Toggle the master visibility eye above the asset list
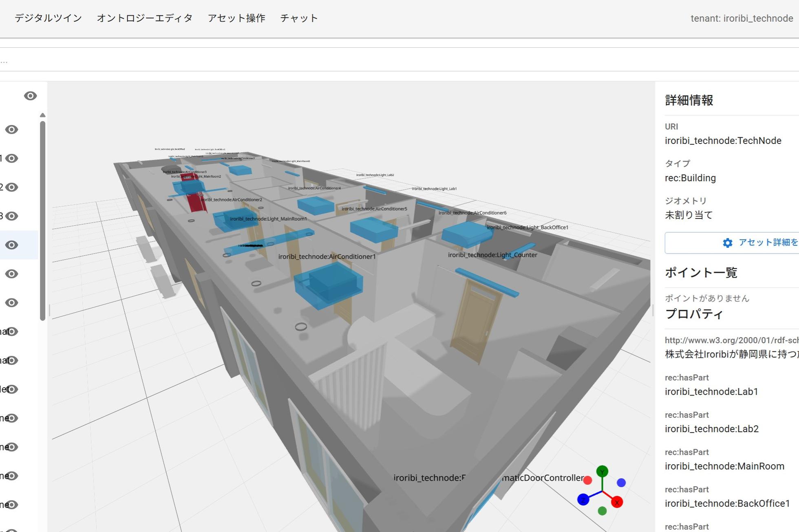This screenshot has width=799, height=532. point(30,96)
